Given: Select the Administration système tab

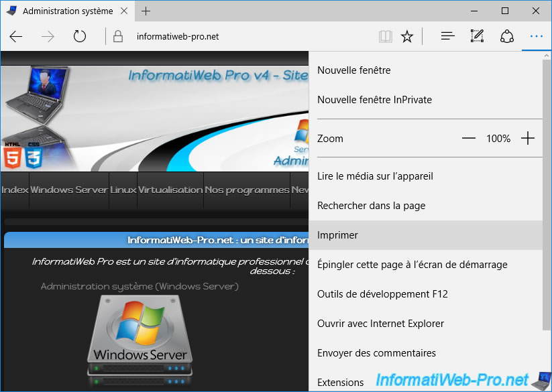Looking at the screenshot, I should coord(68,11).
